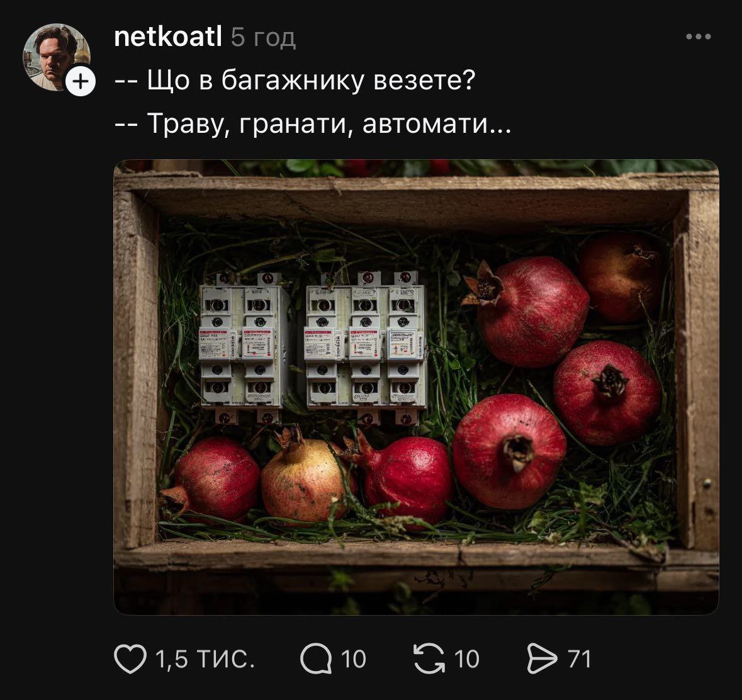The image size is (742, 700).
Task: Open netkoatl's profile picture
Action: 56,57
